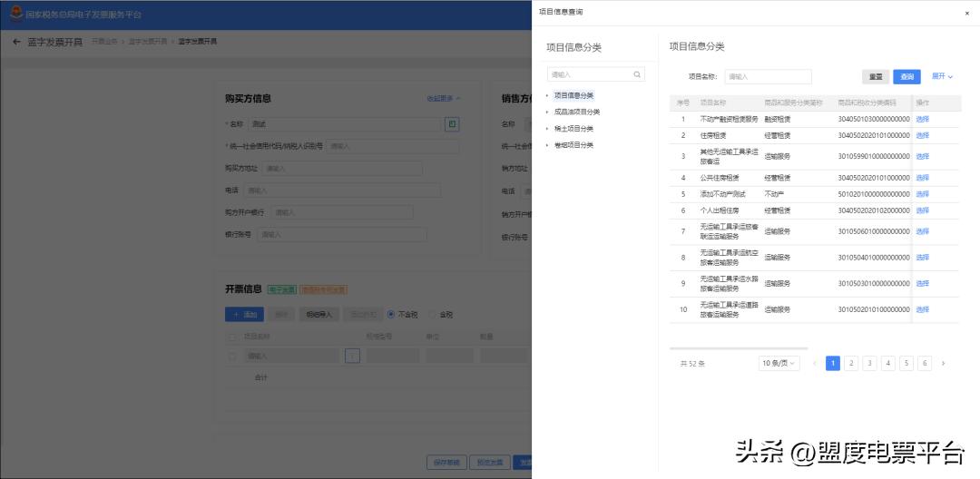
Task: Click 选择 for 添加不动产测试
Action: click(x=923, y=194)
